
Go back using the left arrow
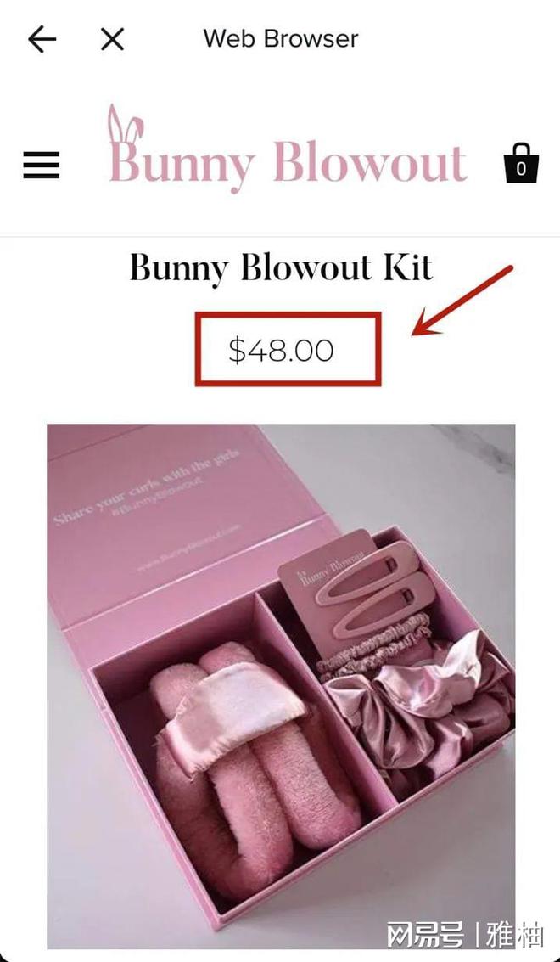42,39
